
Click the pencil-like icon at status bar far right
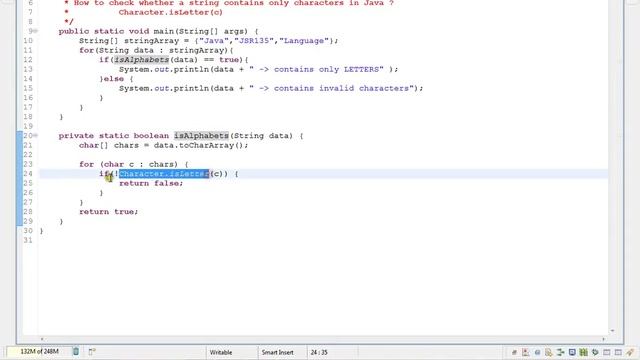pos(630,352)
